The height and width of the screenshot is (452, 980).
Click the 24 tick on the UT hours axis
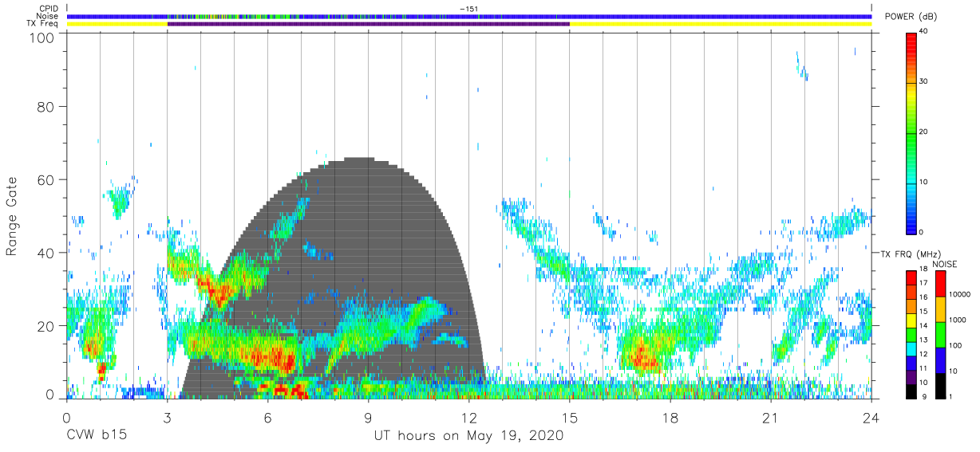tap(871, 418)
